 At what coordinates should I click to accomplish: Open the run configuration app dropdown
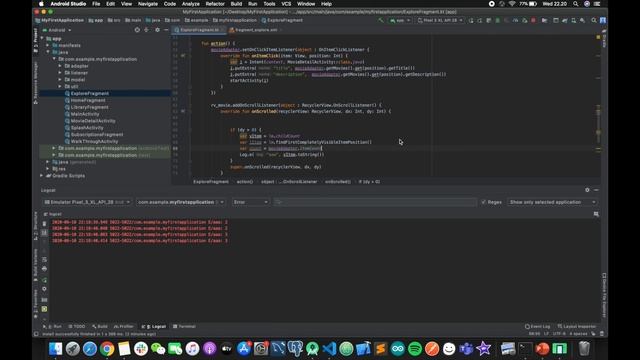(400, 20)
